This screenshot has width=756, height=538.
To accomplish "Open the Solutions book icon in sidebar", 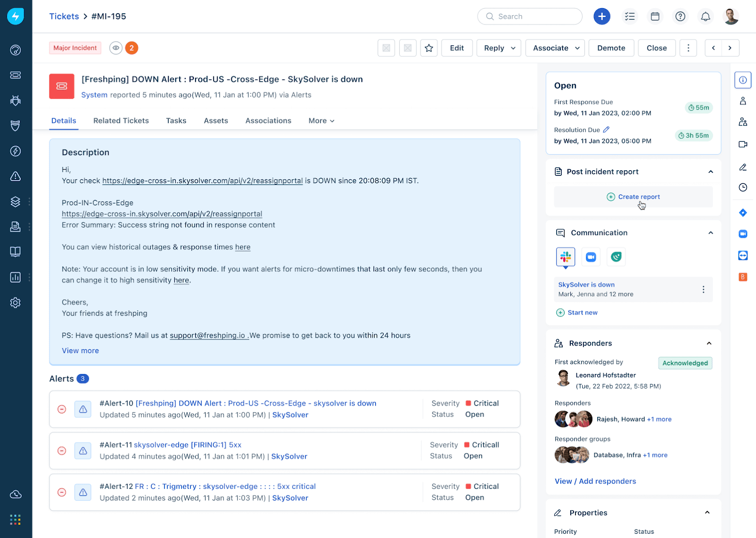I will (x=16, y=252).
